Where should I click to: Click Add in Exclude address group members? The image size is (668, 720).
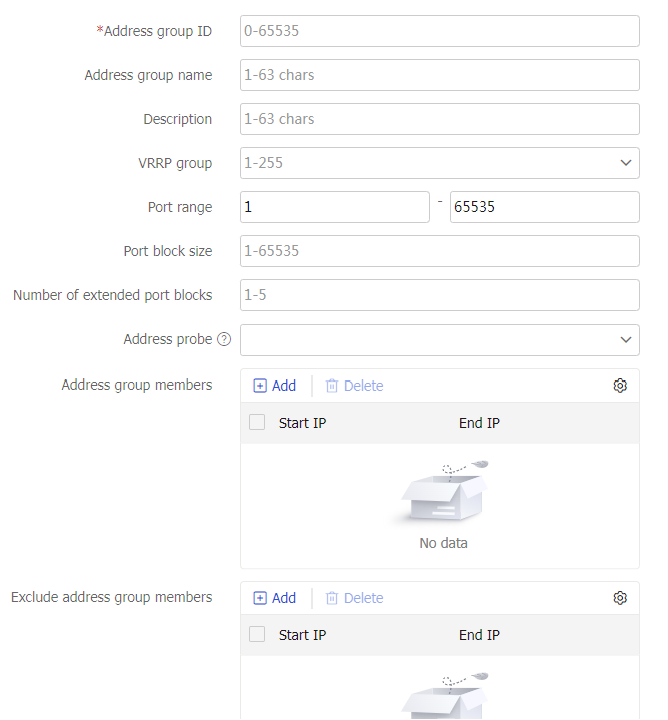(275, 598)
